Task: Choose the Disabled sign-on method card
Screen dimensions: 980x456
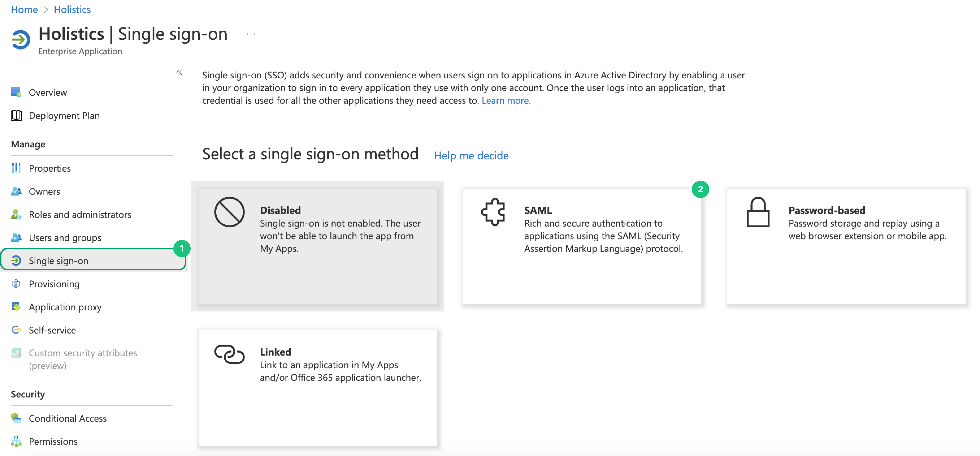Action: coord(318,246)
